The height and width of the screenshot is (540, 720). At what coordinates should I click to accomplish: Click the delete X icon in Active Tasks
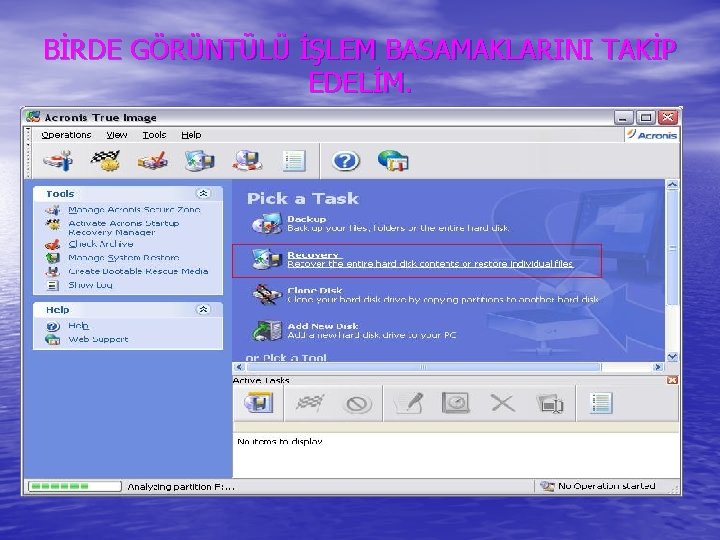(502, 404)
